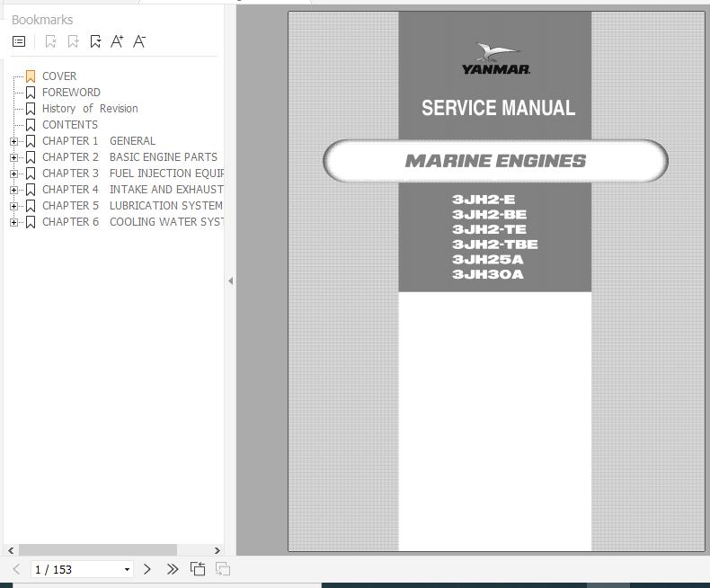Image resolution: width=710 pixels, height=588 pixels.
Task: Click the add new bookmark icon
Action: (x=73, y=41)
